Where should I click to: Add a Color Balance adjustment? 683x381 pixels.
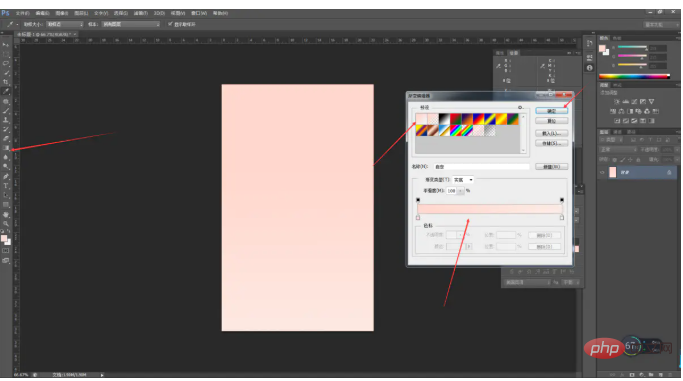[x=621, y=111]
